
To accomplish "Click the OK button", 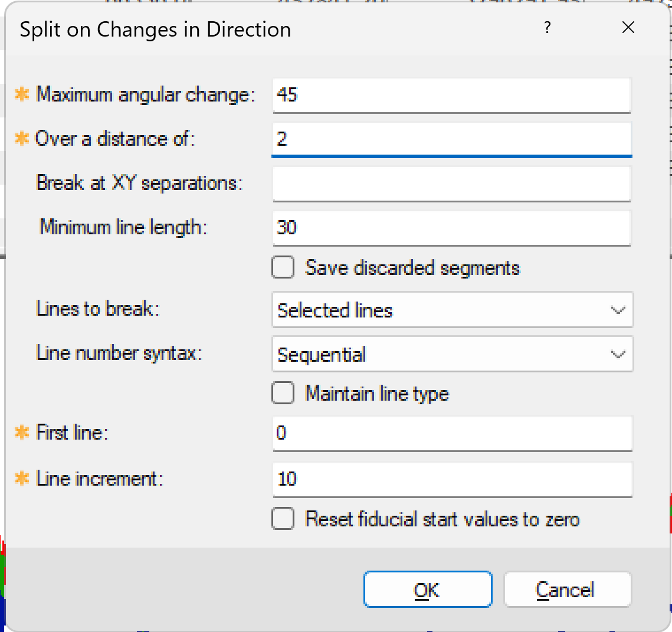I will coord(428,589).
